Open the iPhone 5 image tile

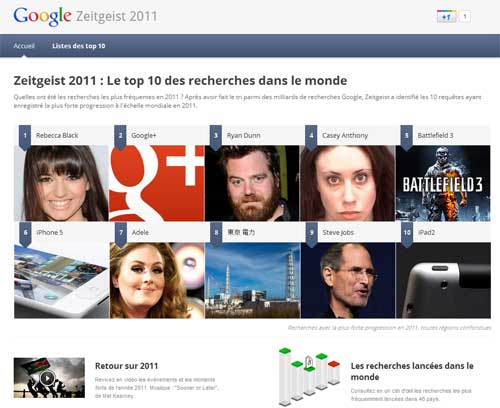[x=61, y=280]
